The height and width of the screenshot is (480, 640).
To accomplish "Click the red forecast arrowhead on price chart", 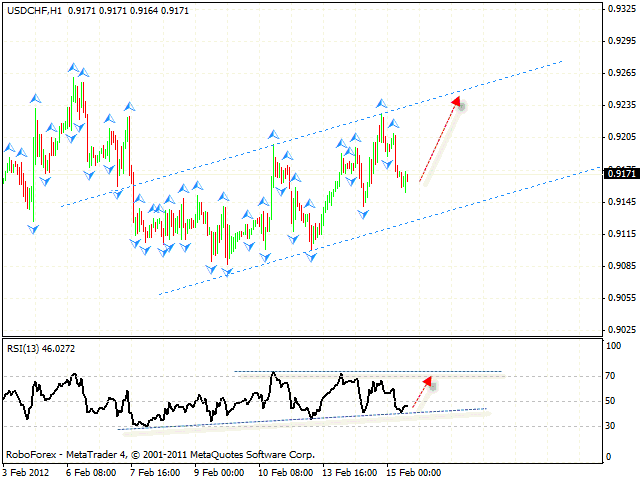I will pyautogui.click(x=456, y=101).
